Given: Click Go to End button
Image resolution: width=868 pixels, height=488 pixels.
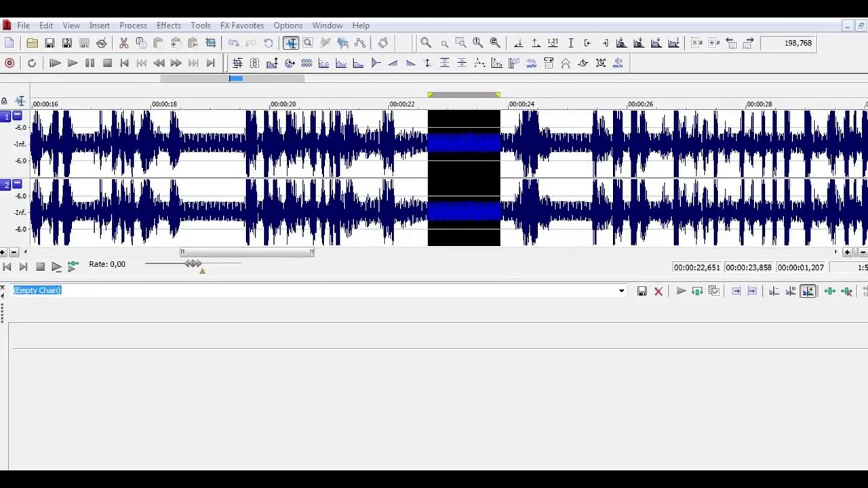Looking at the screenshot, I should [x=211, y=63].
